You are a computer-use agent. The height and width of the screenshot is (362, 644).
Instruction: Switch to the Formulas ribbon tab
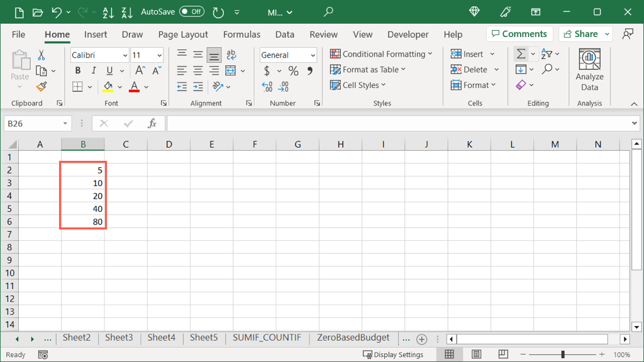(x=242, y=35)
